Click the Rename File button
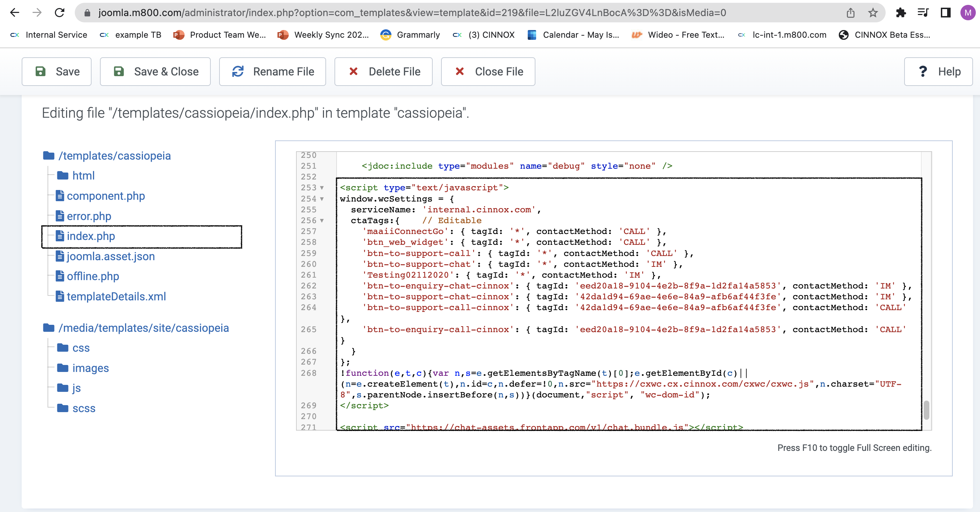 (272, 72)
